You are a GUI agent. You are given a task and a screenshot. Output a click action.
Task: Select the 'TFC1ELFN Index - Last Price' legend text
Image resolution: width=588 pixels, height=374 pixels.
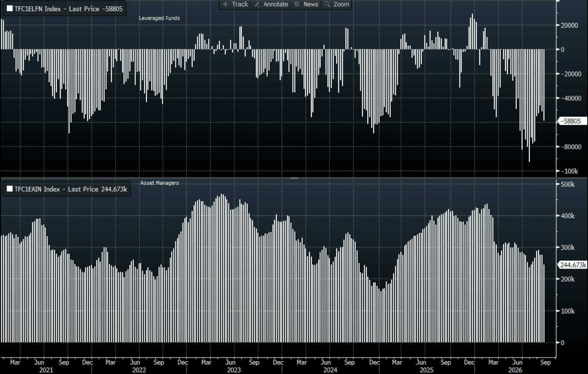pos(57,9)
